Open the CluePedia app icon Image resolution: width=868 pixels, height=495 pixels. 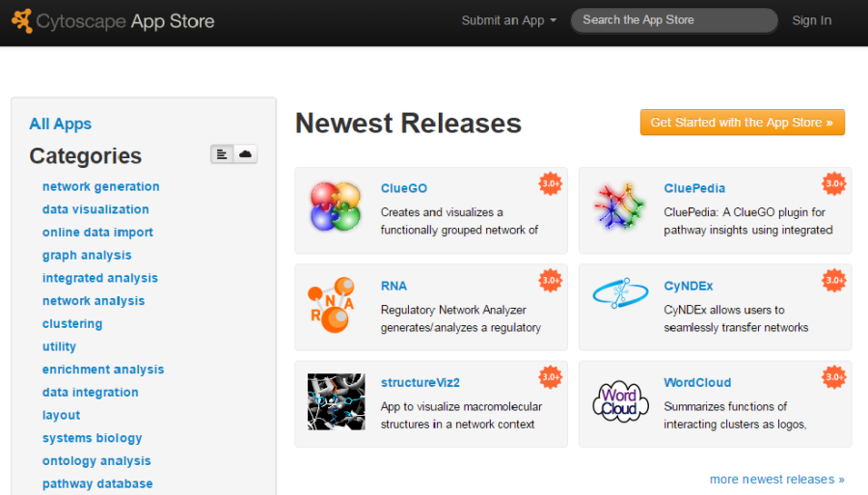pos(619,206)
